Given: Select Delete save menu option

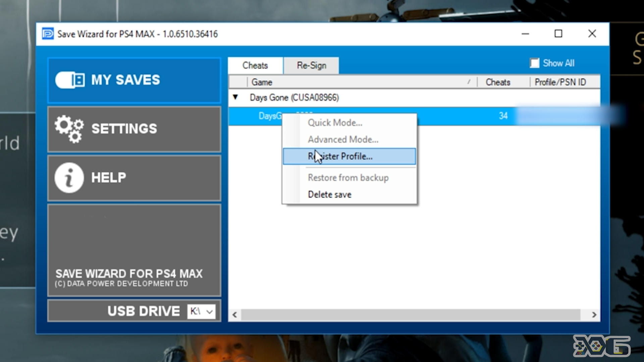Looking at the screenshot, I should click(x=329, y=194).
